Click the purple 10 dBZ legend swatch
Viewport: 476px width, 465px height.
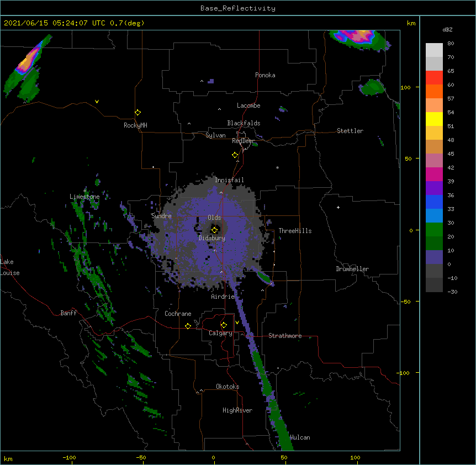[x=434, y=257]
